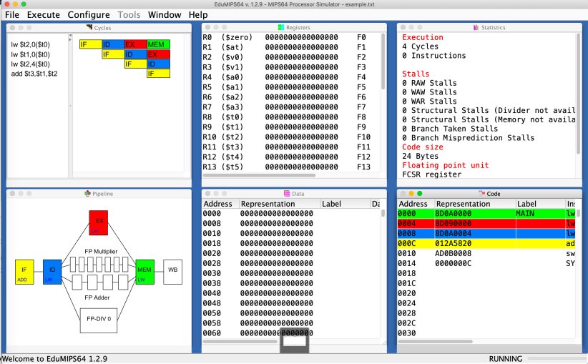
Task: Click the Data panel title icon
Action: tap(287, 194)
